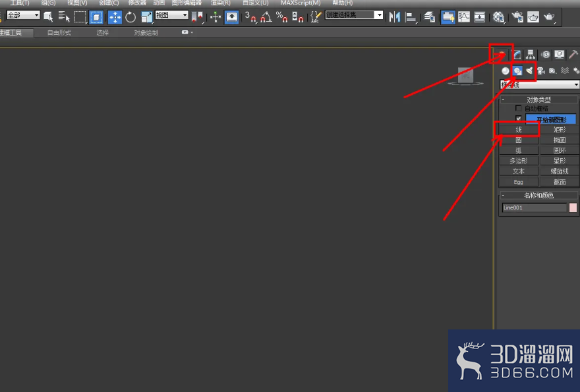The image size is (580, 392).
Task: Activate the Select and Scale tool
Action: click(147, 17)
